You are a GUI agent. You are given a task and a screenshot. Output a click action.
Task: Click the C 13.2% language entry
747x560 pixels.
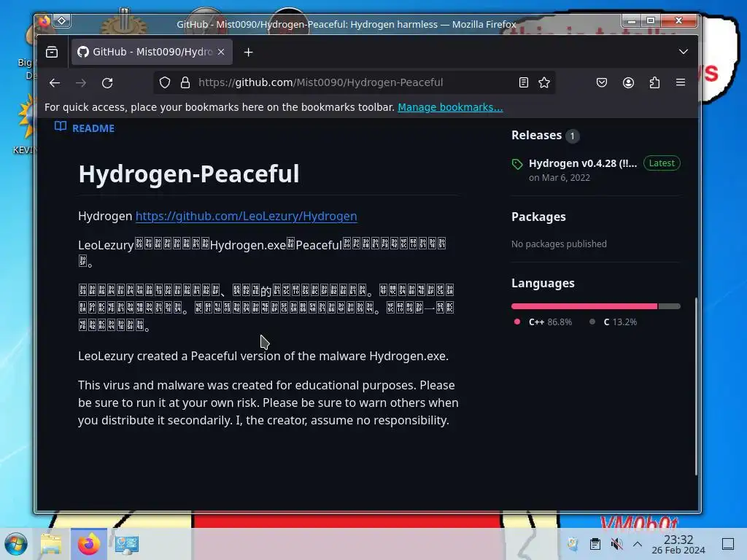613,322
